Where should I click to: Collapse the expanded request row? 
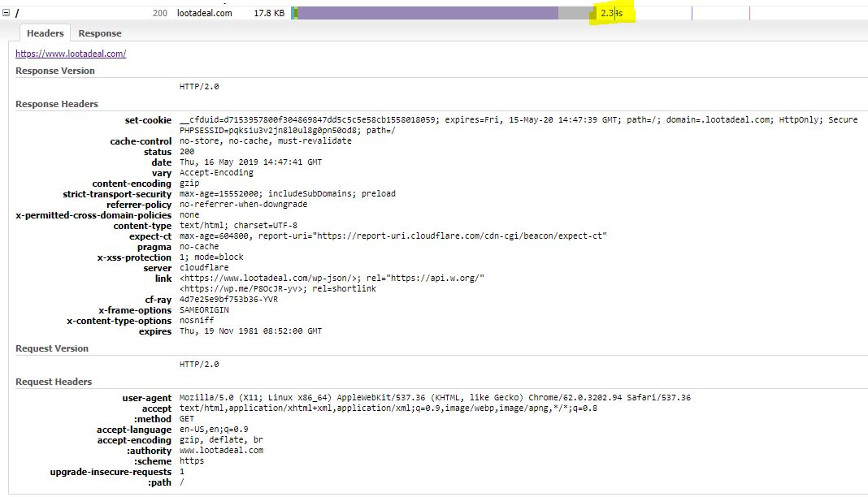[6, 13]
